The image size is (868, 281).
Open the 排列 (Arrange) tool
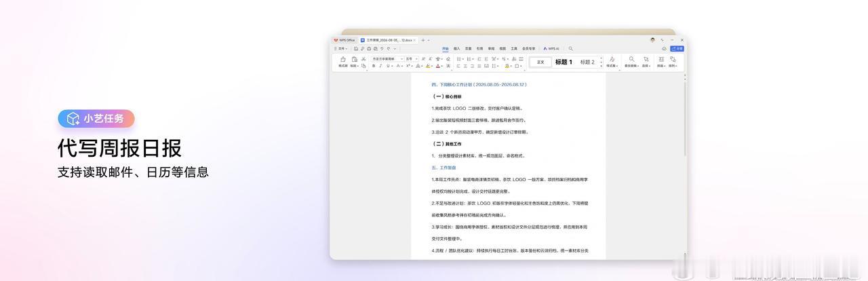(673, 62)
